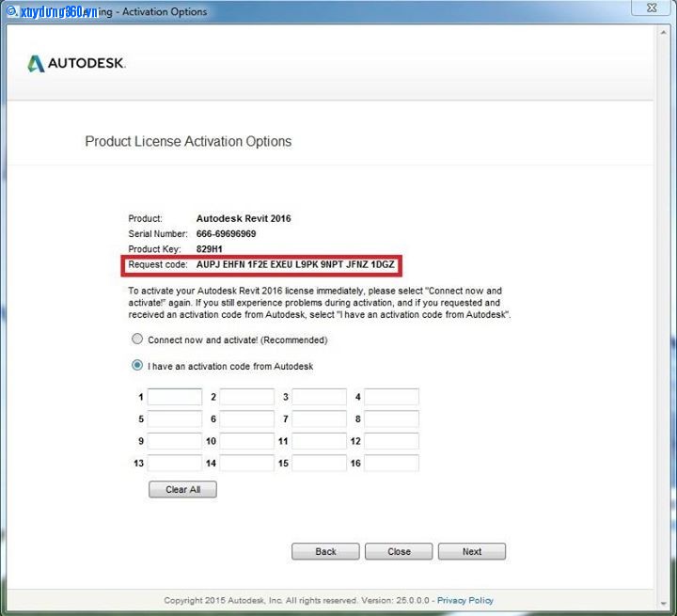The height and width of the screenshot is (616, 677).
Task: Proceed with the Next button
Action: pyautogui.click(x=472, y=551)
